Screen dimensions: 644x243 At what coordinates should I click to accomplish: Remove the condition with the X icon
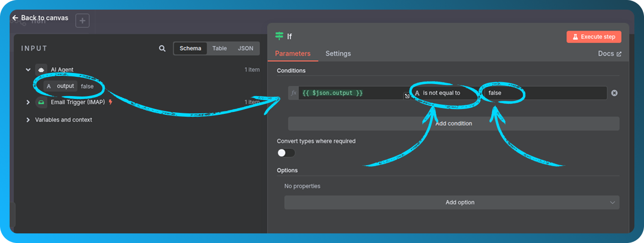(614, 93)
